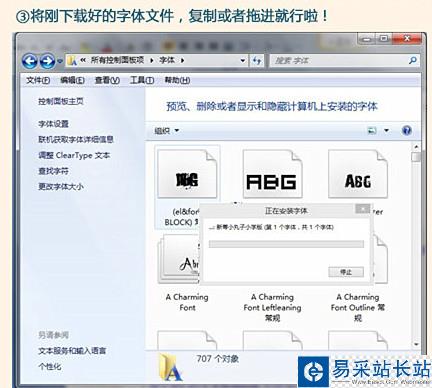Open the 编辑(E) menu
Viewport: 432px width, 388px height.
[x=72, y=80]
